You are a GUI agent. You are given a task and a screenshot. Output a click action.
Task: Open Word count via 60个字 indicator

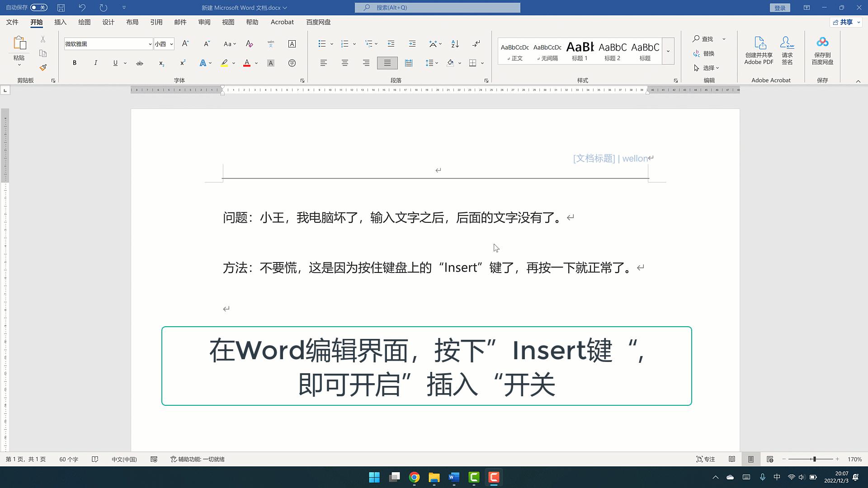(x=69, y=459)
